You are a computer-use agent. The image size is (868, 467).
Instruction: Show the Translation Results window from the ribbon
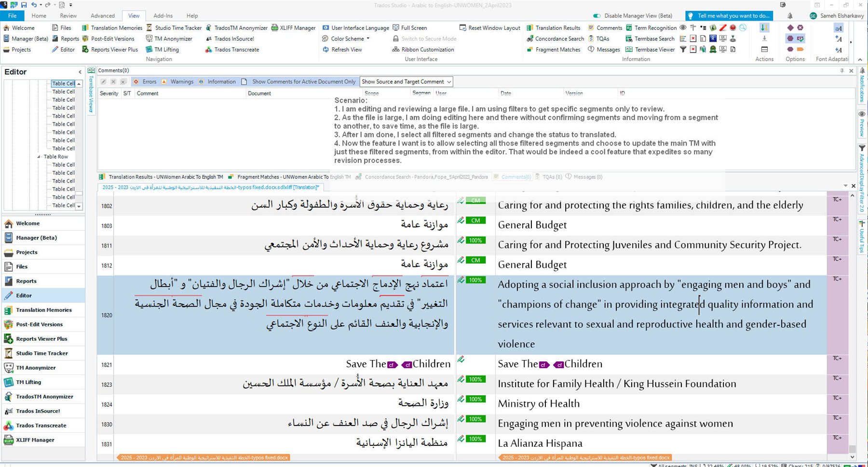point(553,28)
